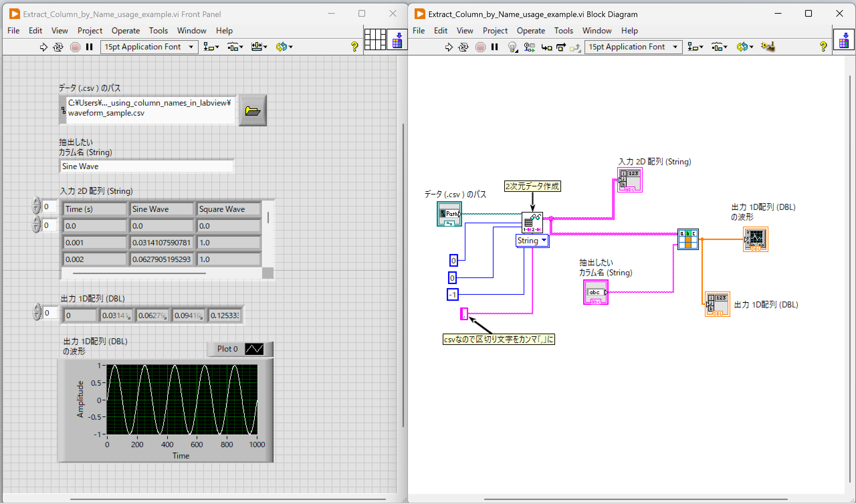Screen dimensions: 856x504
Task: Click index stepper of output 1D array
Action: [37, 312]
